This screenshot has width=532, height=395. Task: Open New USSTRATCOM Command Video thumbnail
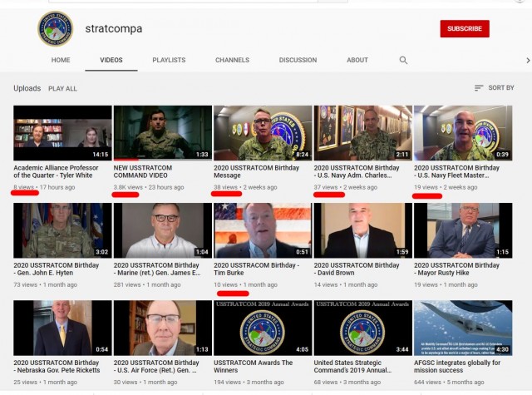[163, 133]
